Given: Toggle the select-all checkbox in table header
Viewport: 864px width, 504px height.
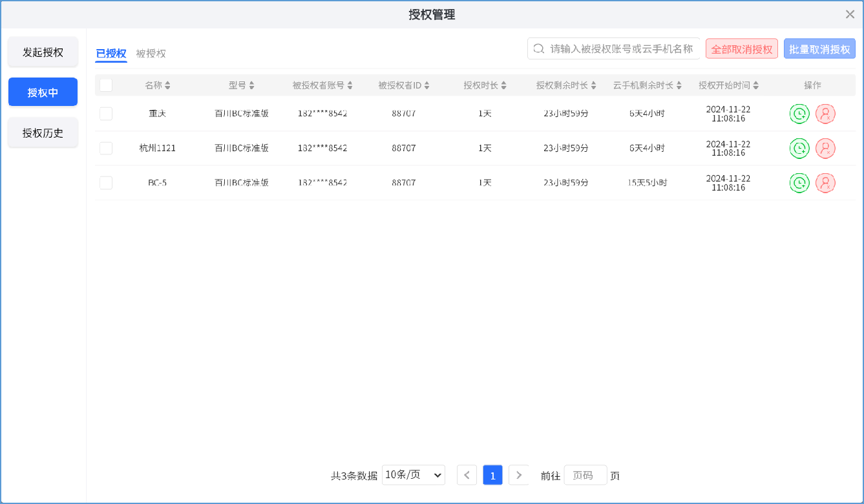Looking at the screenshot, I should click(x=106, y=85).
